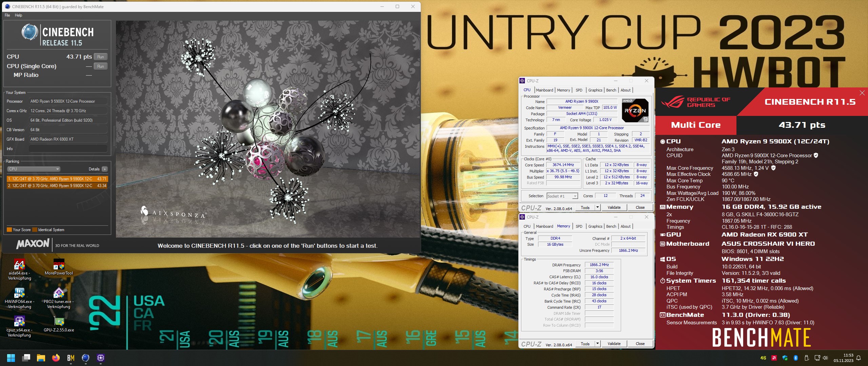The height and width of the screenshot is (366, 868).
Task: Click Validate in lower CPU-Z window
Action: pyautogui.click(x=614, y=344)
